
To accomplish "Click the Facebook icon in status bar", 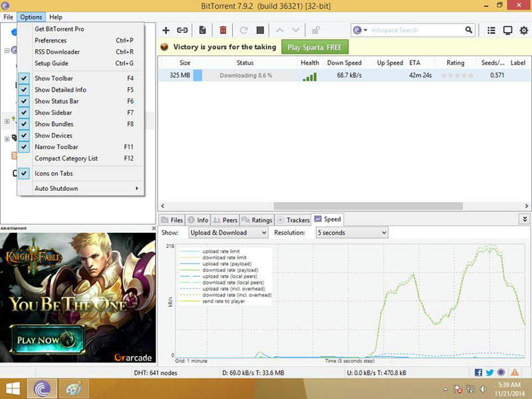I will click(x=478, y=372).
